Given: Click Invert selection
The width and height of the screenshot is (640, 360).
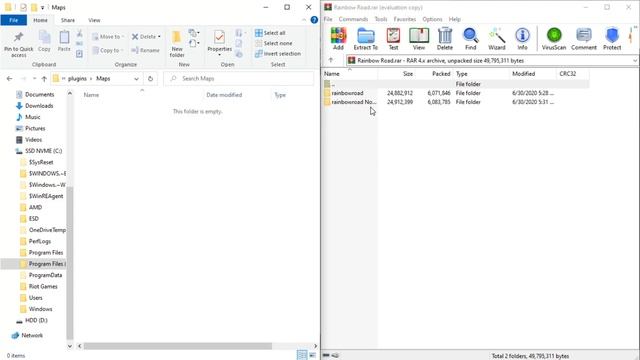Looking at the screenshot, I should (278, 54).
